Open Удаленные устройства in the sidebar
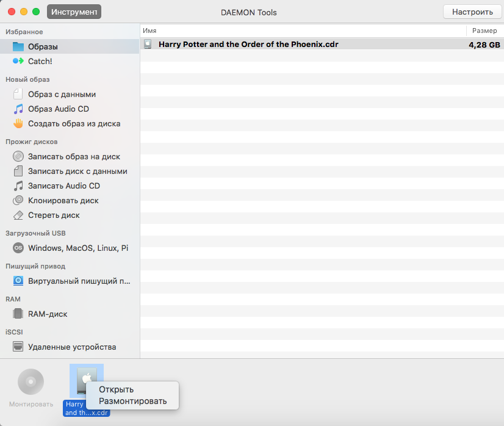 point(70,347)
